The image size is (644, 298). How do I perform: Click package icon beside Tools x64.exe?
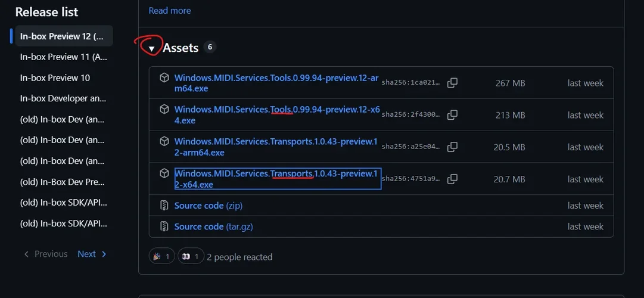(164, 109)
